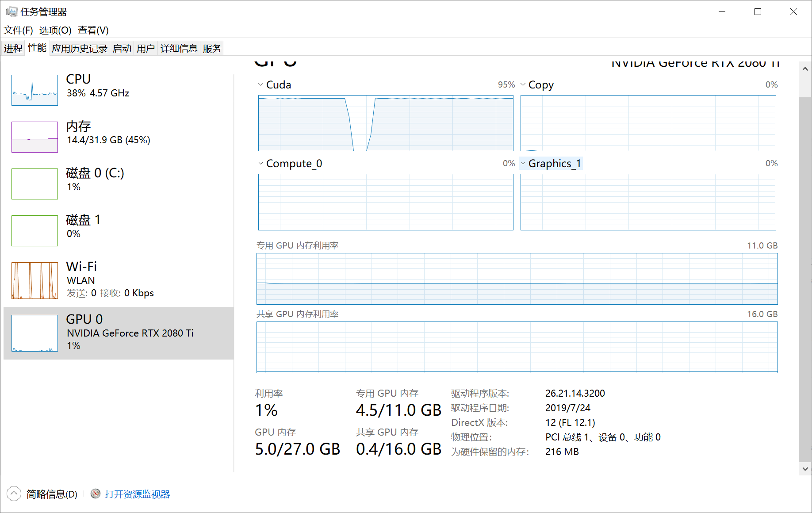
Task: Open the Cuda engine dropdown
Action: [x=274, y=84]
